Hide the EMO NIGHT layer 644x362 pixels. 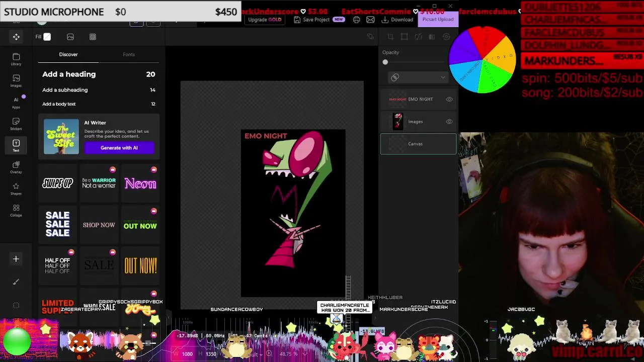[449, 100]
